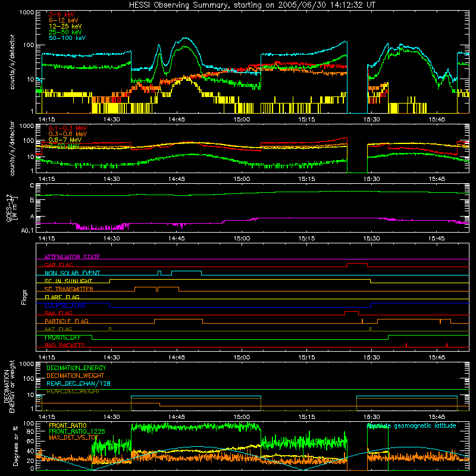Click the FRONT_RATIO legend label
This screenshot has height=476, width=476.
pyautogui.click(x=68, y=425)
